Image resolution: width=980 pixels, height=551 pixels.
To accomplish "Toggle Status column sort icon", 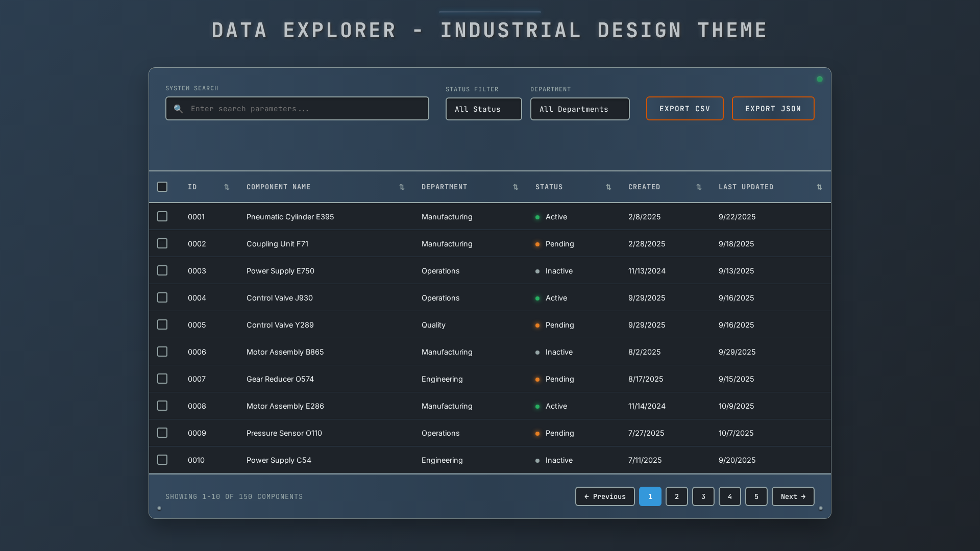I will click(x=608, y=187).
